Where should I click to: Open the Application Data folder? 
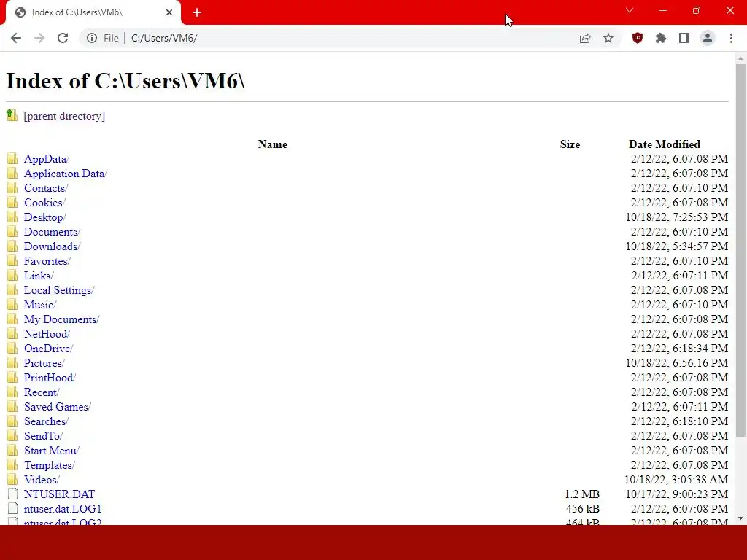[x=66, y=174]
